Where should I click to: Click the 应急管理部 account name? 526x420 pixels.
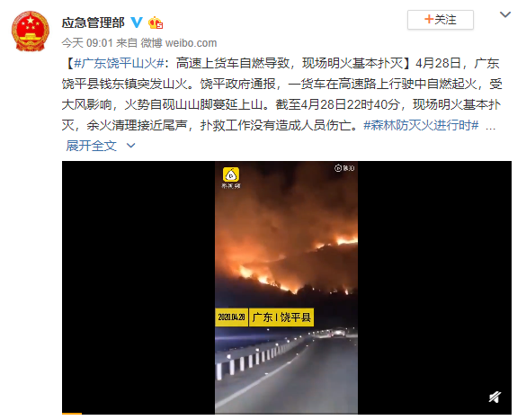tap(94, 22)
